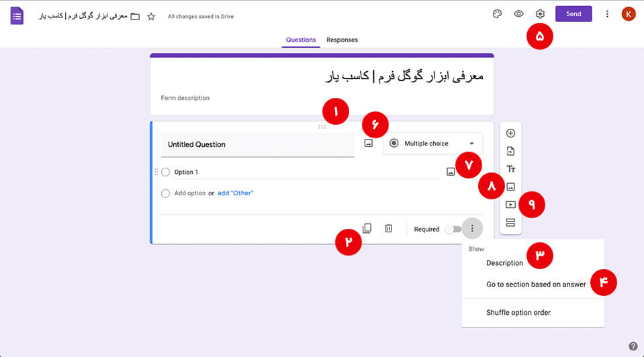Switch to the Questions tab
644x357 pixels.
[x=301, y=40]
